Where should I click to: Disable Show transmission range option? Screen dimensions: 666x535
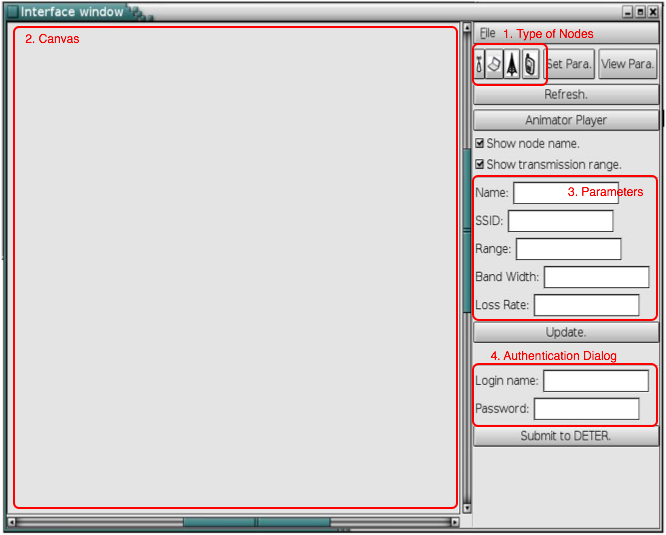coord(480,164)
